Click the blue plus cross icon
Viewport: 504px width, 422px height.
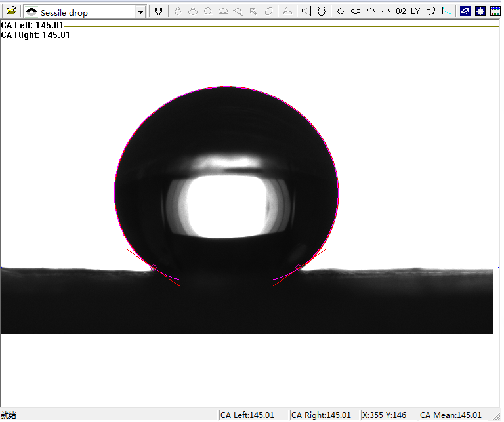tap(480, 11)
